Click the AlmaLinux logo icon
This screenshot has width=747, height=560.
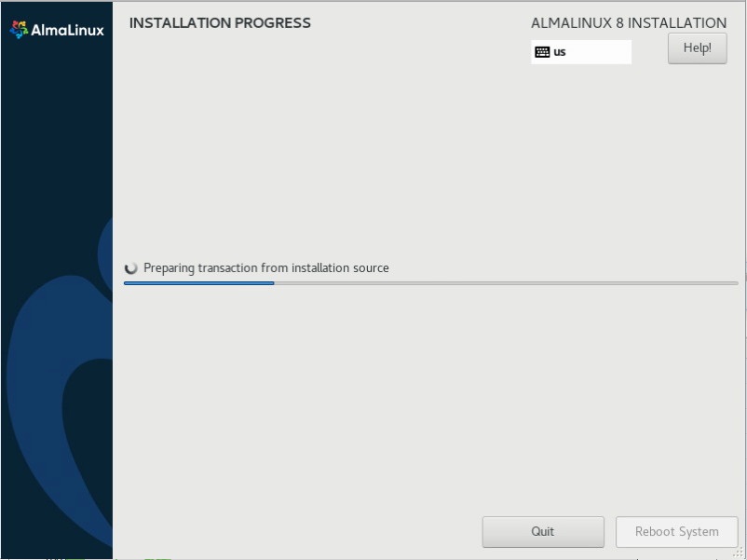19,30
